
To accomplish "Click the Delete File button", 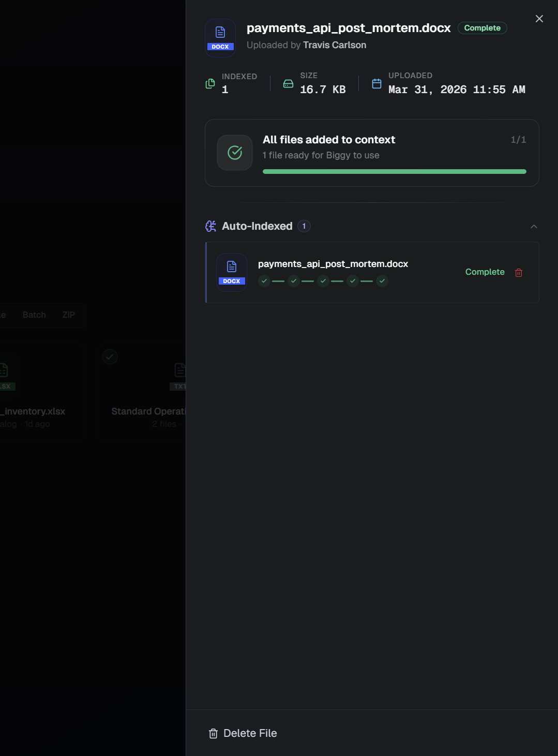I will coord(243,733).
